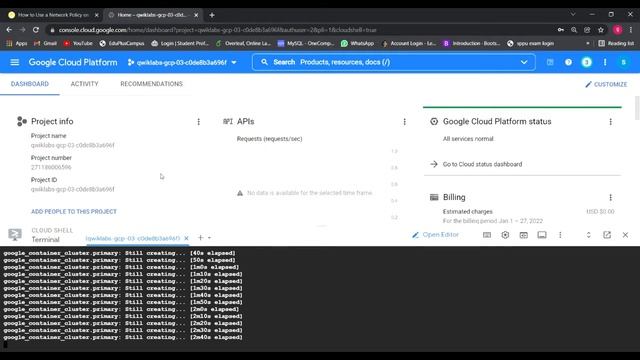The width and height of the screenshot is (640, 360).
Task: Click the Project name value qwiklabs-gcp-03
Action: [73, 145]
